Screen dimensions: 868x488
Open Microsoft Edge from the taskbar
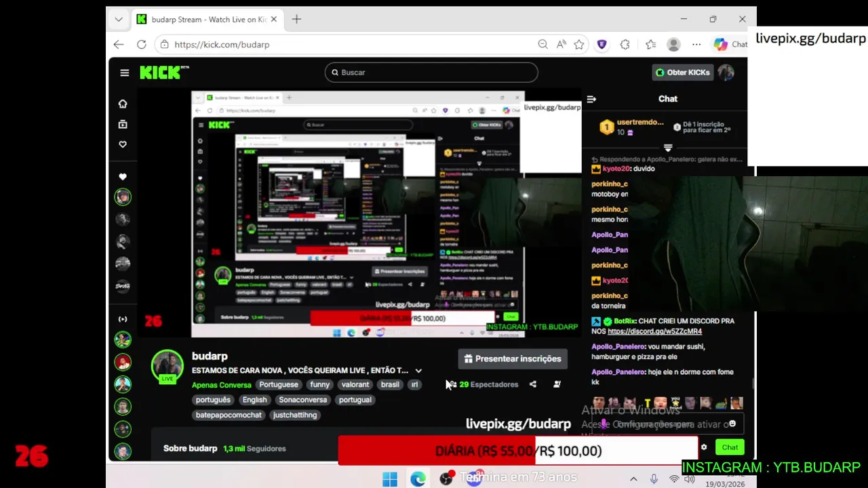[418, 479]
